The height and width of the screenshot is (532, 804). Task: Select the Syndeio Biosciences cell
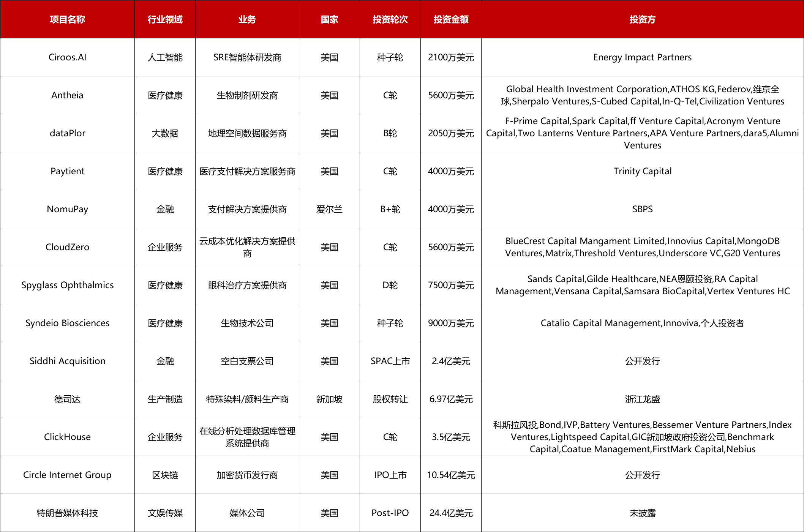(x=67, y=323)
